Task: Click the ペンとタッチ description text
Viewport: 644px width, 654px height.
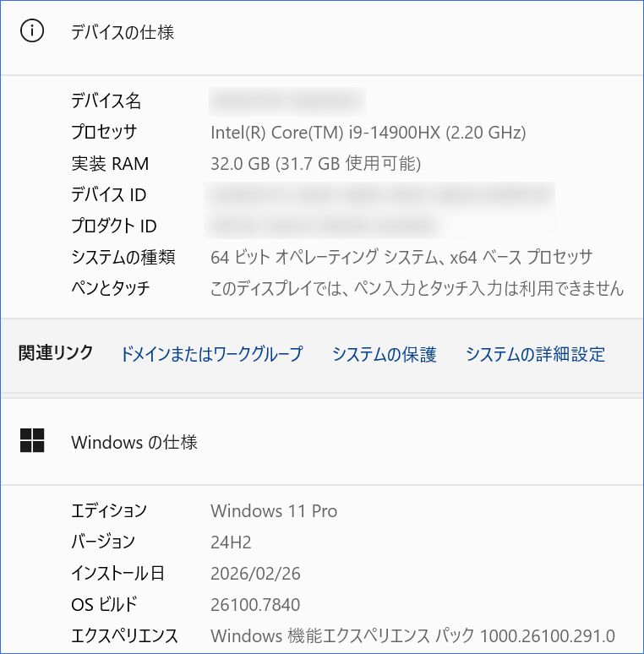Action: click(x=417, y=289)
